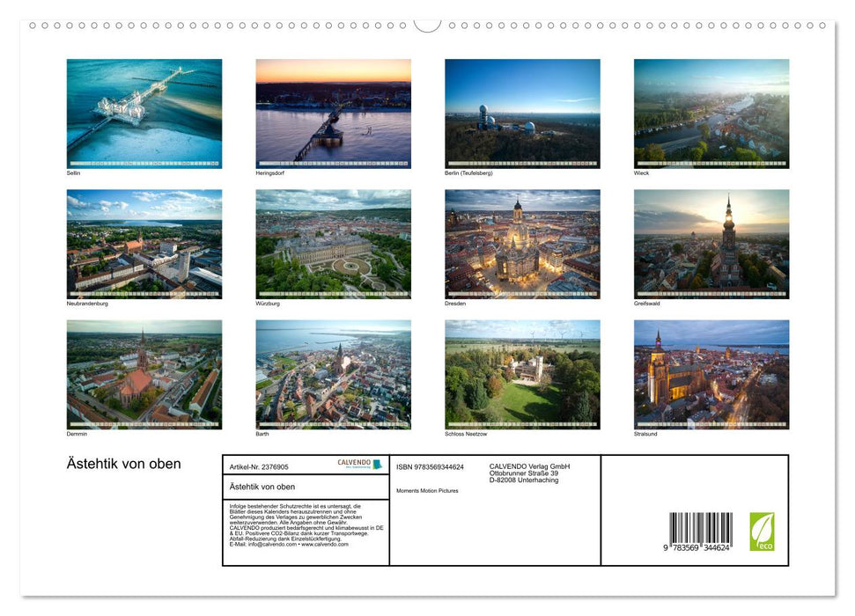Select the Berlin Teufelsberg photo
Viewport: 855px width, 616px height.
522,114
